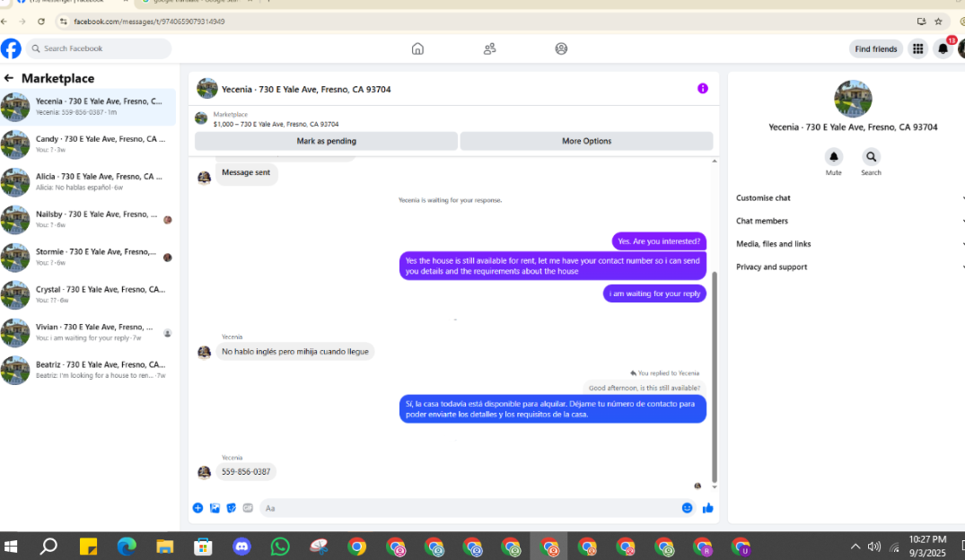Open Stormie conversation in the list

tap(88, 257)
